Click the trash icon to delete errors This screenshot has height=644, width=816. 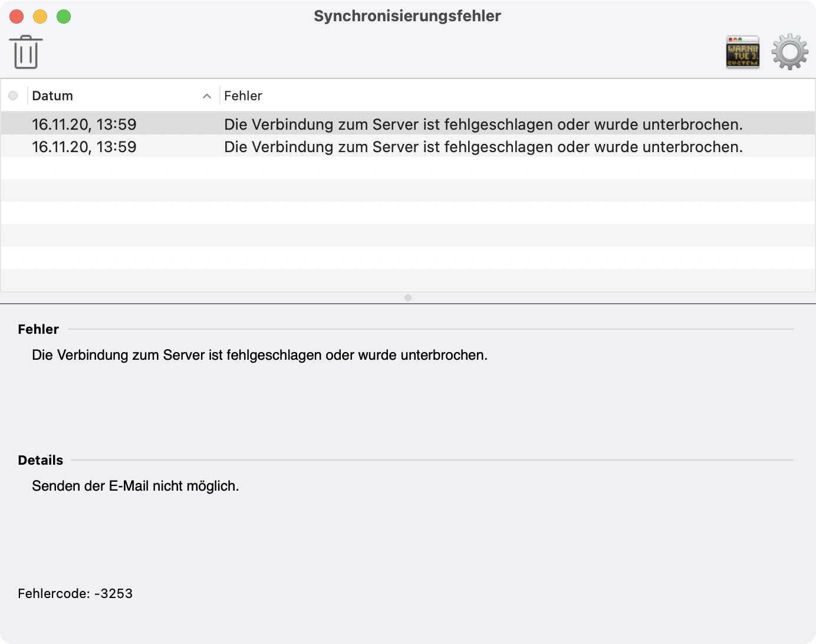click(26, 52)
